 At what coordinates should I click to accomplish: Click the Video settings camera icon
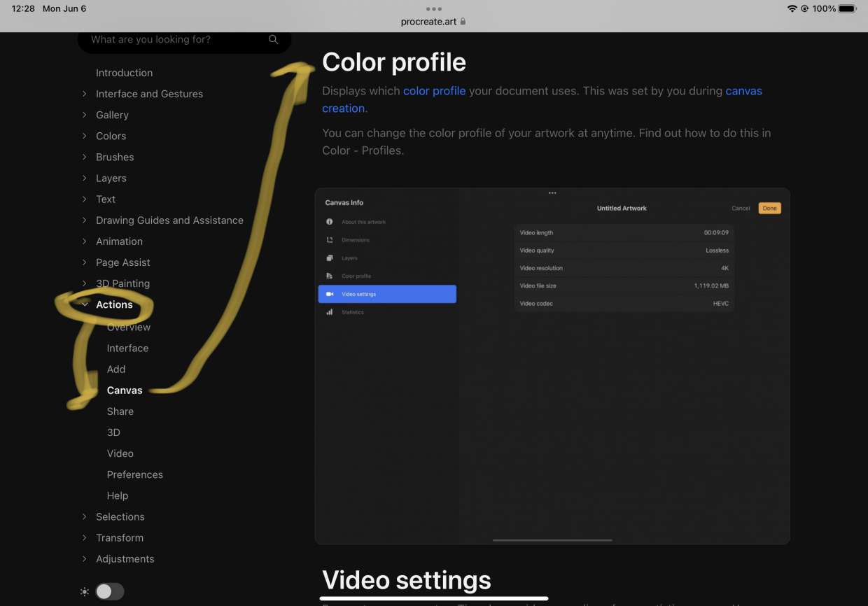tap(329, 294)
